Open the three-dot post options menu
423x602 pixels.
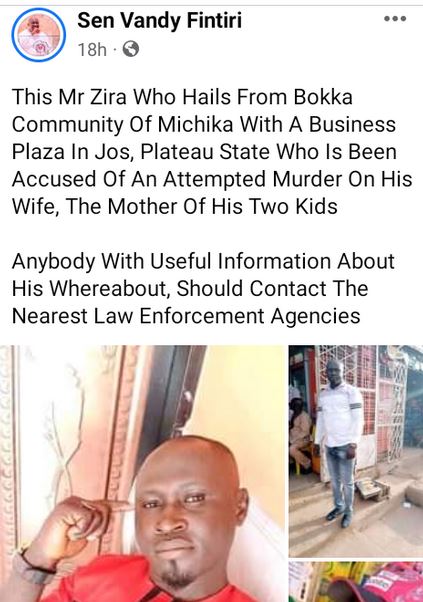coord(395,18)
